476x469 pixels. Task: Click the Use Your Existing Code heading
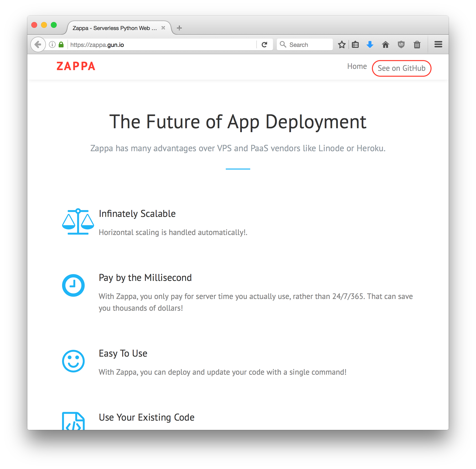tap(147, 417)
